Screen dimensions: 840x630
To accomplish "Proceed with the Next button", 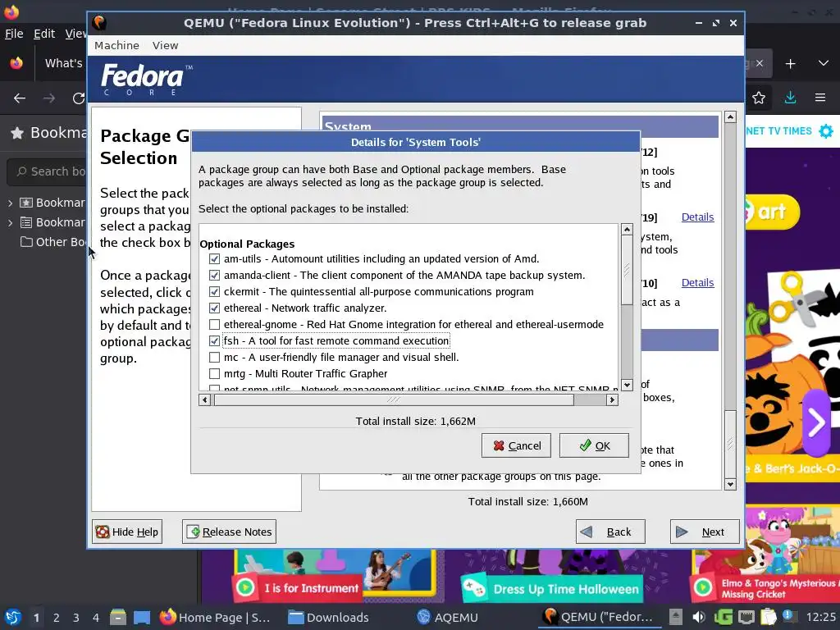I will (x=705, y=532).
